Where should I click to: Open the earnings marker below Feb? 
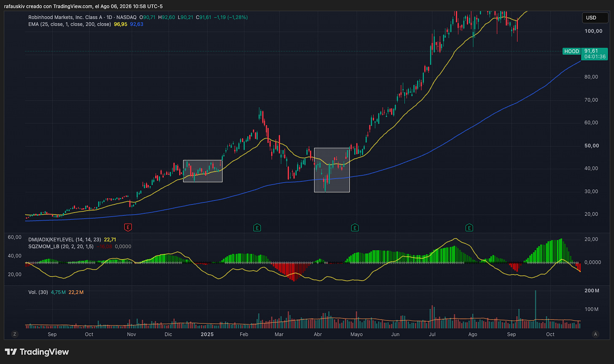coord(257,227)
